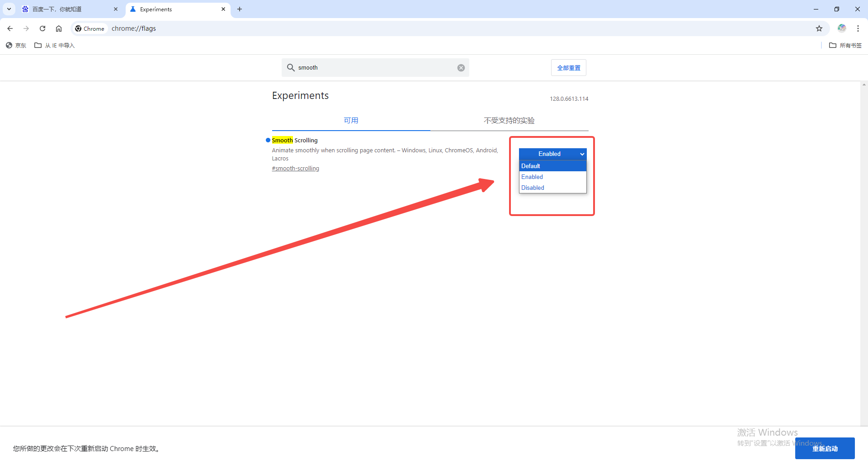Restore down the Chrome window

[837, 9]
